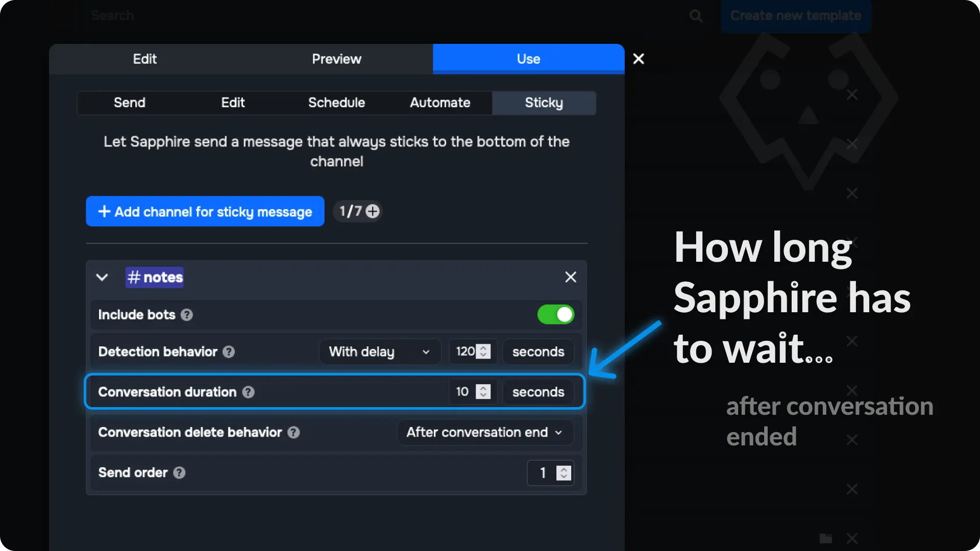Click Create new template button
This screenshot has width=980, height=551.
796,16
